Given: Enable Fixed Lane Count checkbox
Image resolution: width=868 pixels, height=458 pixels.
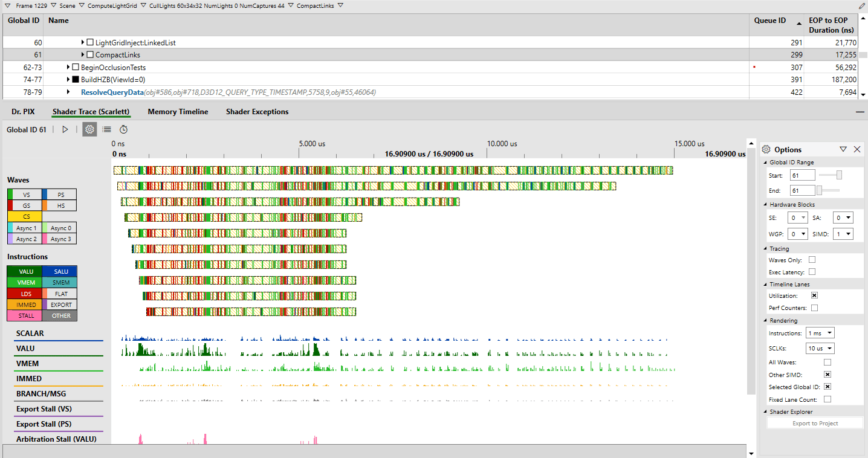Looking at the screenshot, I should [828, 399].
